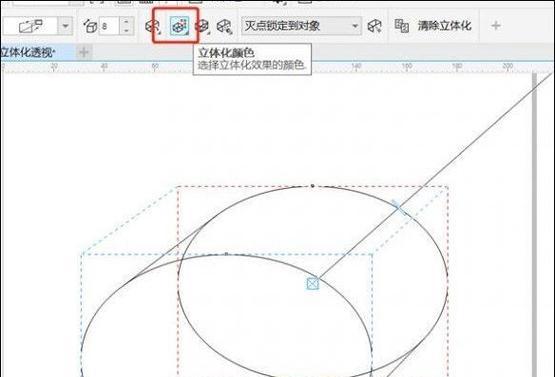Click the extrusion depth cube icon
The height and width of the screenshot is (377, 555).
click(90, 26)
